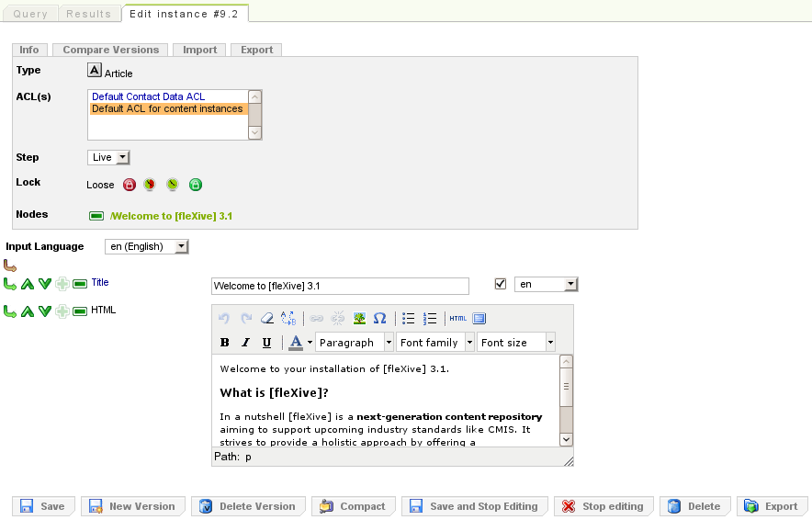This screenshot has height=520, width=812.
Task: Open the Compare Versions tab
Action: (x=110, y=50)
